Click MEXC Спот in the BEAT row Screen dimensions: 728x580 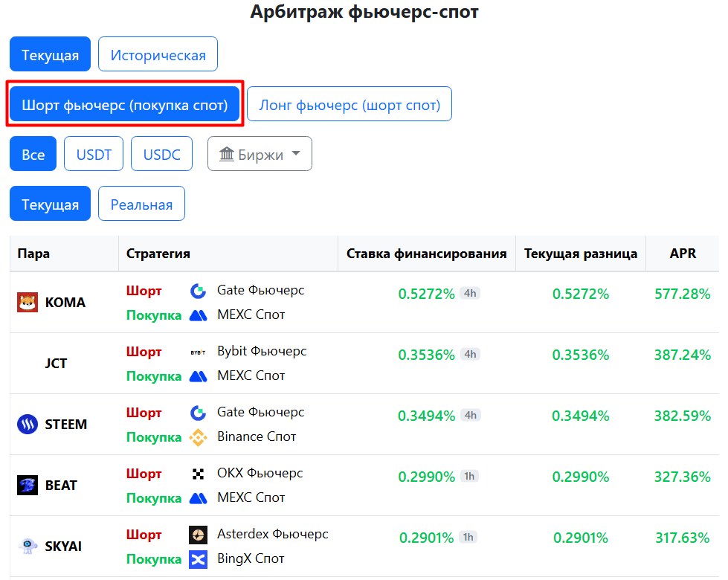pyautogui.click(x=251, y=497)
